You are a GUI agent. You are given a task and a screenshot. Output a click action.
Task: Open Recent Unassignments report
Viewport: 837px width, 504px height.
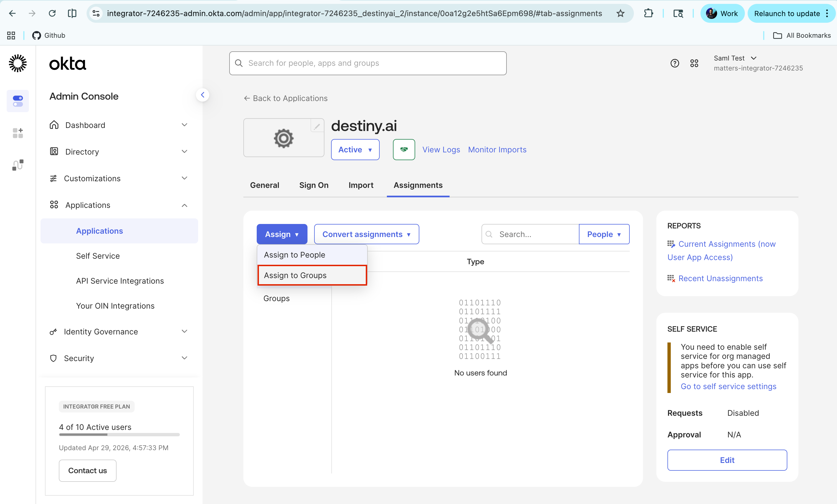(x=720, y=278)
